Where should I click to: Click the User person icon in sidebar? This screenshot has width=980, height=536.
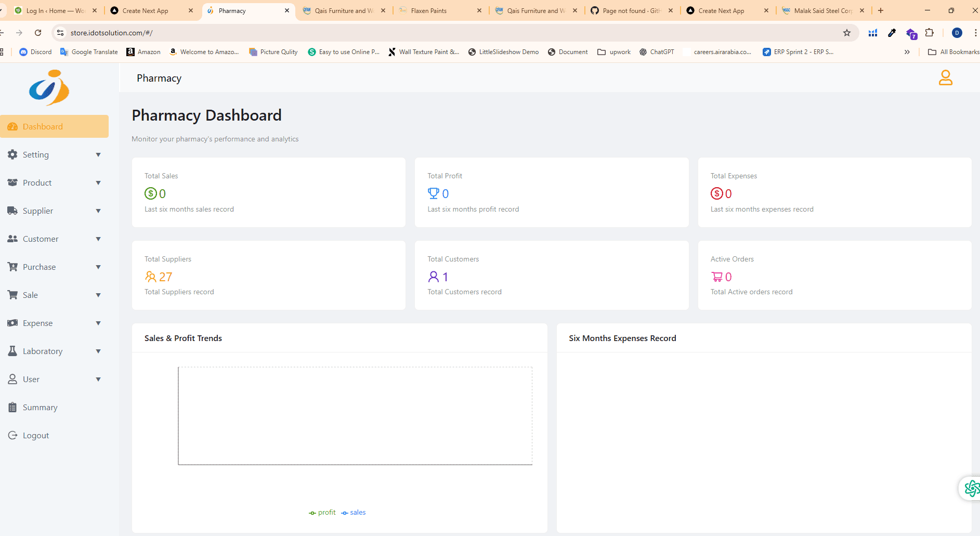click(x=12, y=379)
